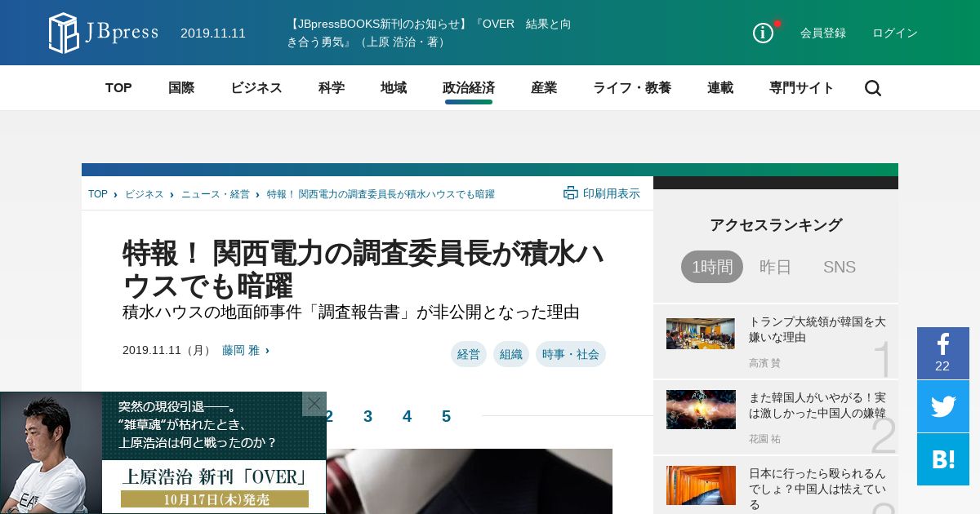Viewport: 980px width, 514px height.
Task: Click the アクセスランキング heading
Action: 776,225
